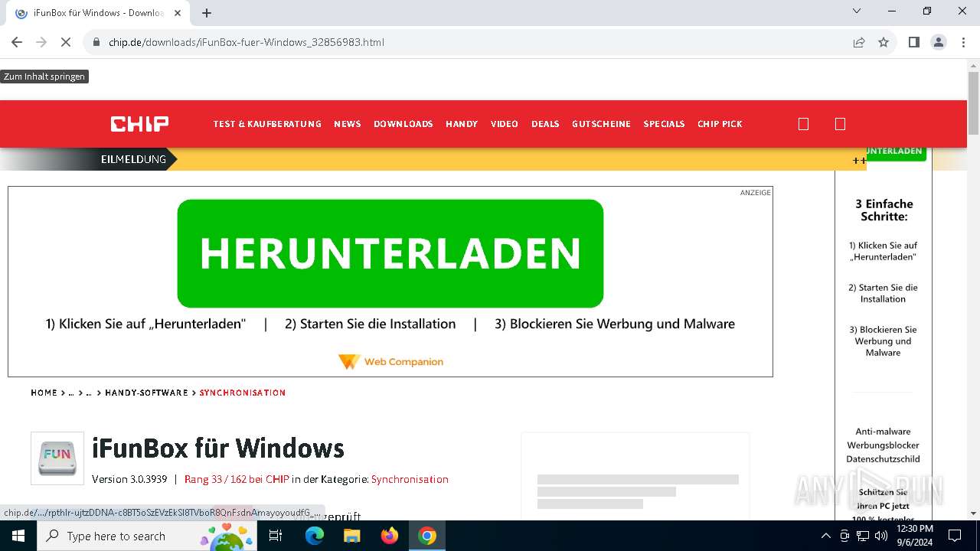Click the Synchronisation breadcrumb

243,393
